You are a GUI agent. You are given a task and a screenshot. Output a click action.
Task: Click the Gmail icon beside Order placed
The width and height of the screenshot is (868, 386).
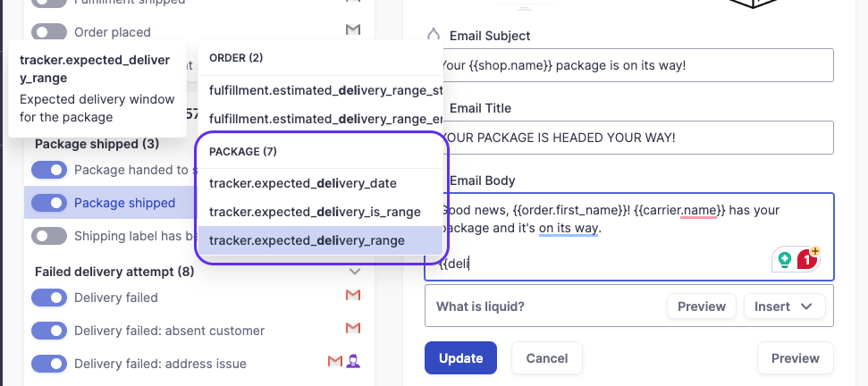[353, 30]
